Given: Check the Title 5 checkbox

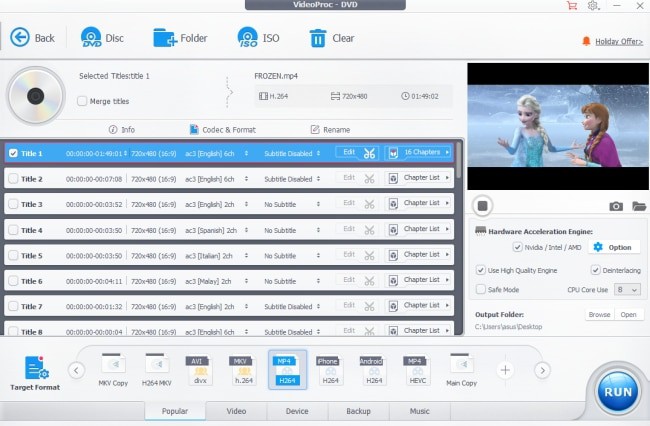Looking at the screenshot, I should 13,256.
